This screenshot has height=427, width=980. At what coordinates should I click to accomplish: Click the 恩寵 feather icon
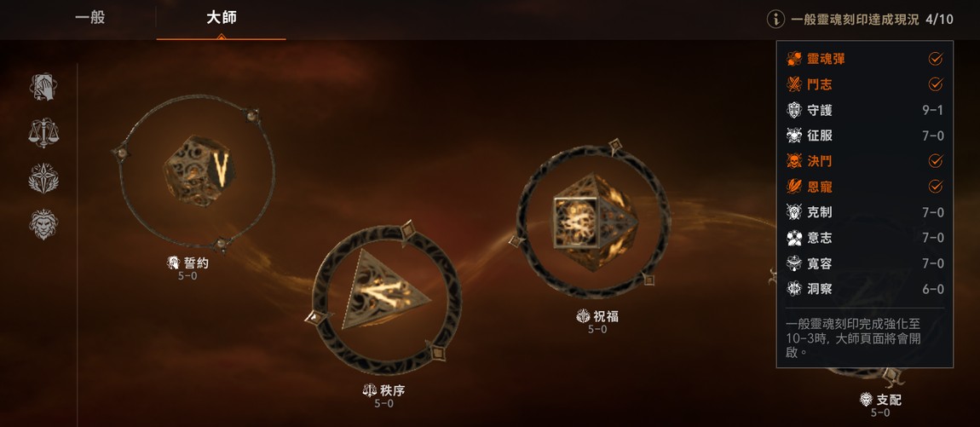[793, 187]
